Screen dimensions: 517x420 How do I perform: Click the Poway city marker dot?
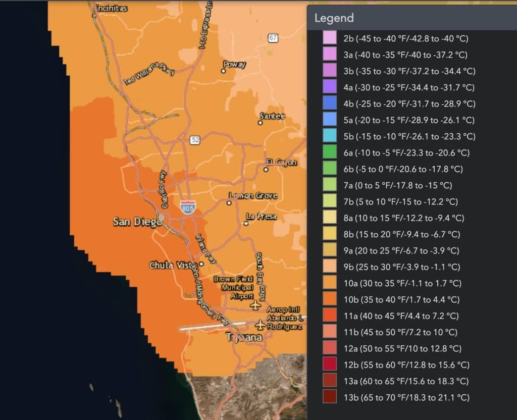(x=223, y=71)
